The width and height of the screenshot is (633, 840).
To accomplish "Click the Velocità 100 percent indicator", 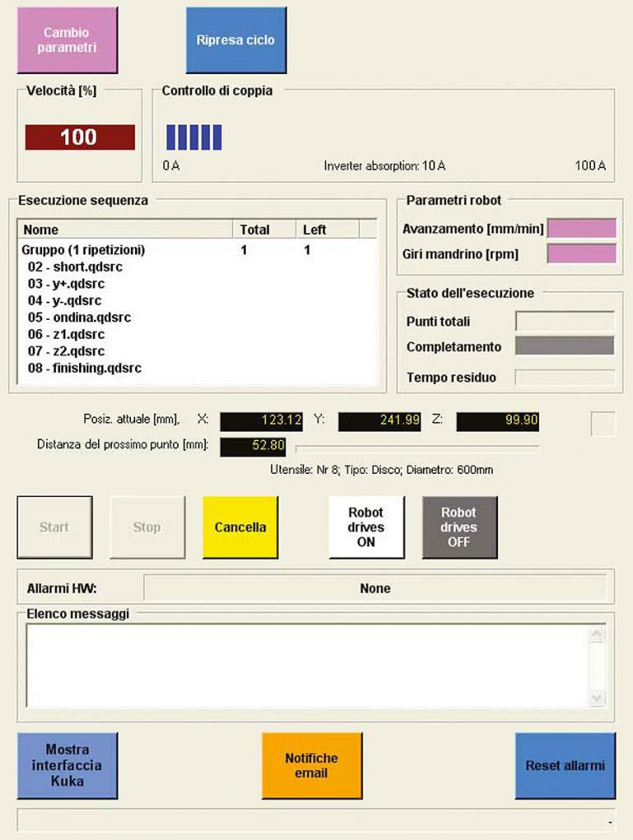I will click(80, 138).
